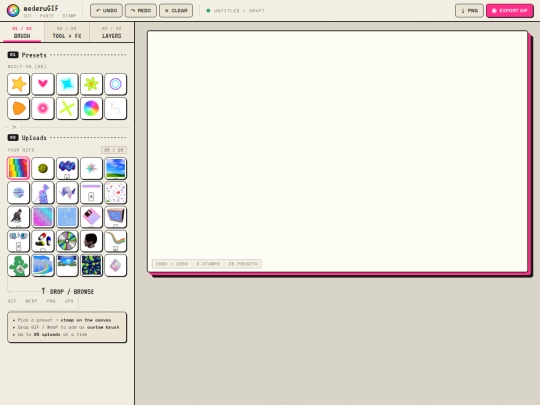Select the green X cross preset
The width and height of the screenshot is (540, 405).
[x=67, y=108]
